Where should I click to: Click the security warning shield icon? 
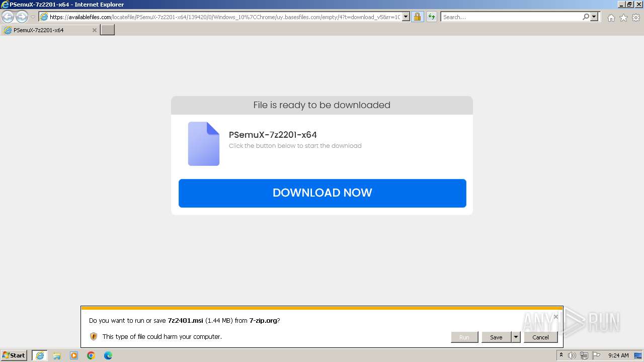[x=94, y=336]
